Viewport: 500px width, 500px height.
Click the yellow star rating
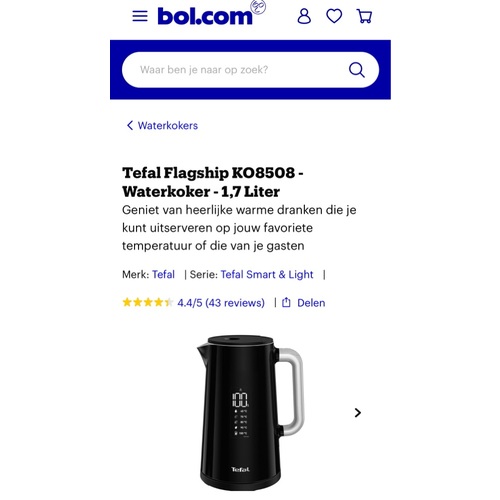[x=148, y=302]
